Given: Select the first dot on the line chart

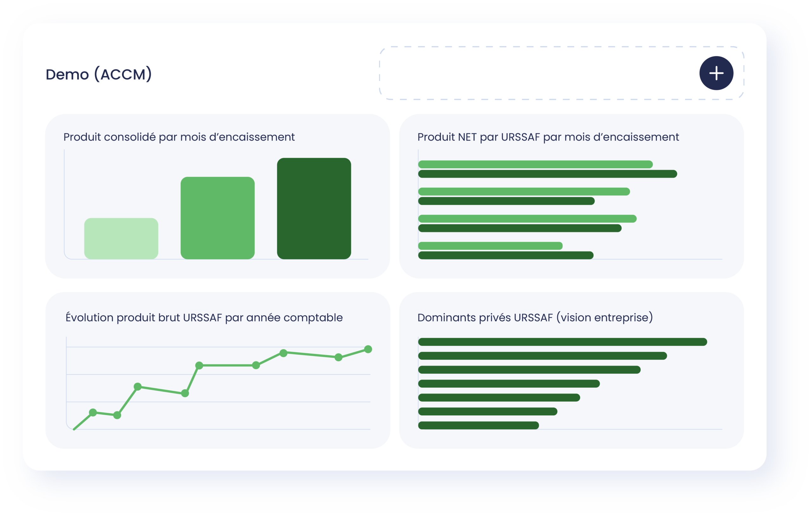Looking at the screenshot, I should pyautogui.click(x=93, y=413).
